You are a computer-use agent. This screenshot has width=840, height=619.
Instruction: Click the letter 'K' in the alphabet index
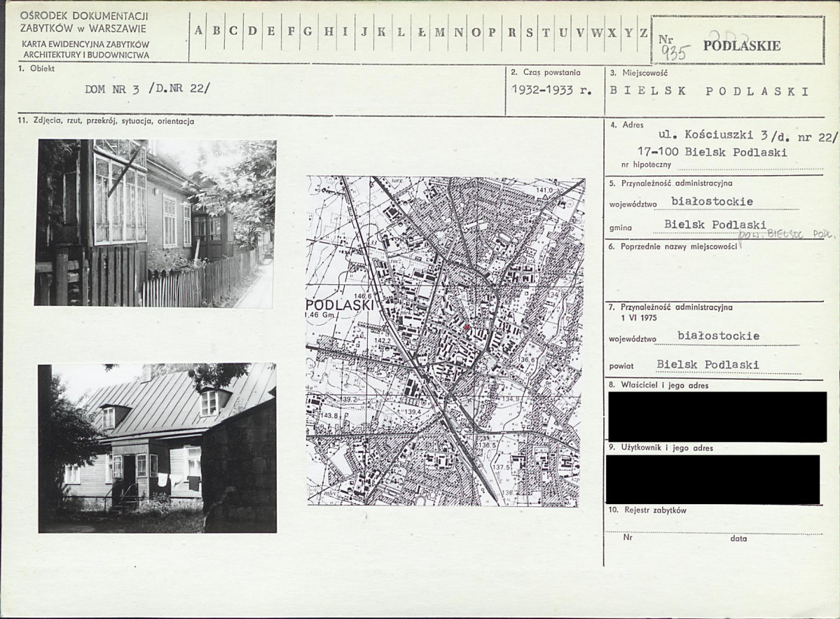tap(381, 32)
